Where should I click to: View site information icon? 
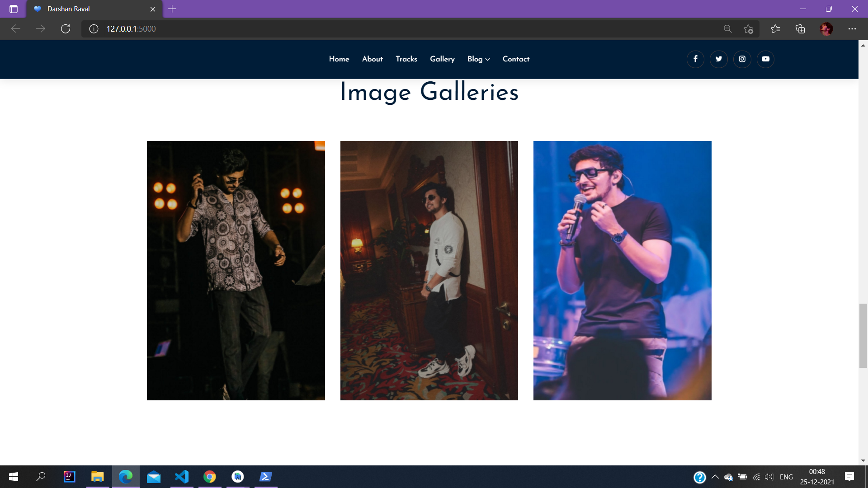94,29
